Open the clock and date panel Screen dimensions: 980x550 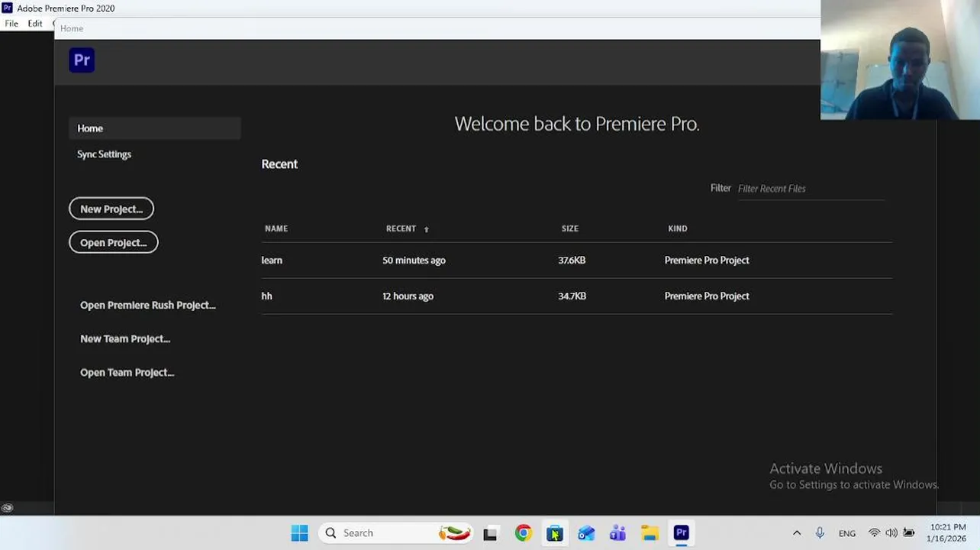click(x=947, y=533)
